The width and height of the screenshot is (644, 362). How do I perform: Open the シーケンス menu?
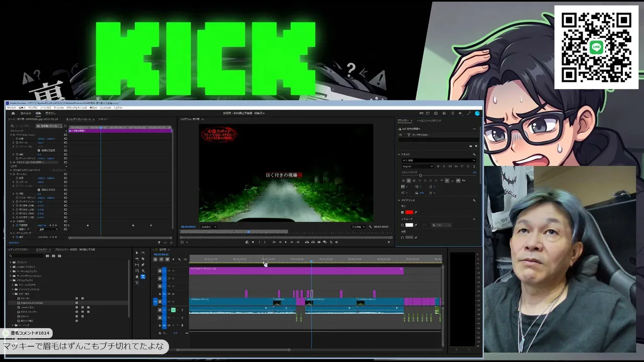pyautogui.click(x=45, y=108)
